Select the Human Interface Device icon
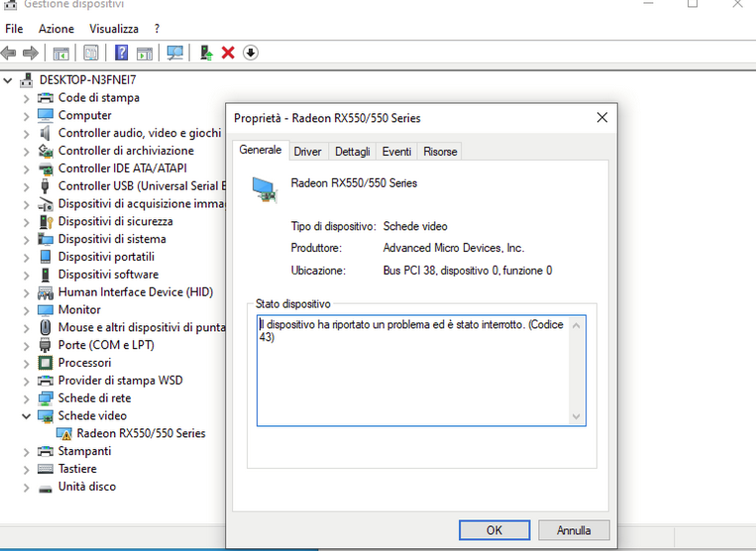This screenshot has height=551, width=756. [46, 292]
